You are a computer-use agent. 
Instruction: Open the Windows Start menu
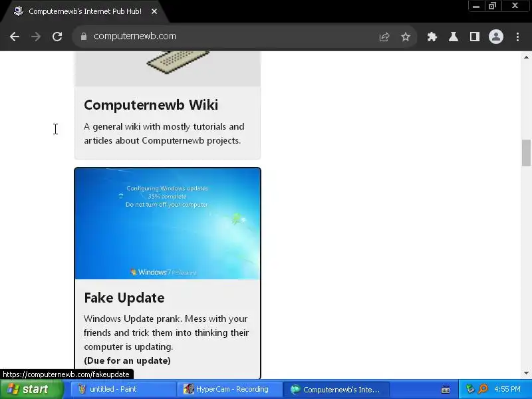tap(32, 389)
